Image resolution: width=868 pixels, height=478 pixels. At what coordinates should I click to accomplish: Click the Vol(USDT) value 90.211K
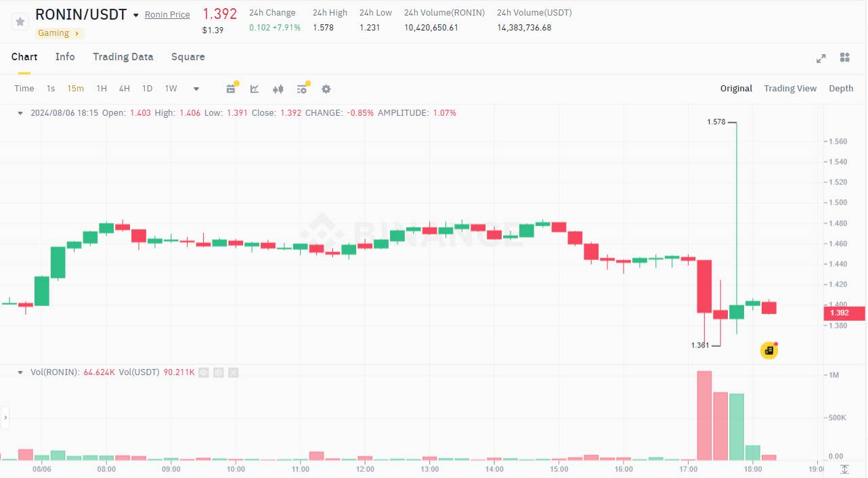[x=179, y=372]
